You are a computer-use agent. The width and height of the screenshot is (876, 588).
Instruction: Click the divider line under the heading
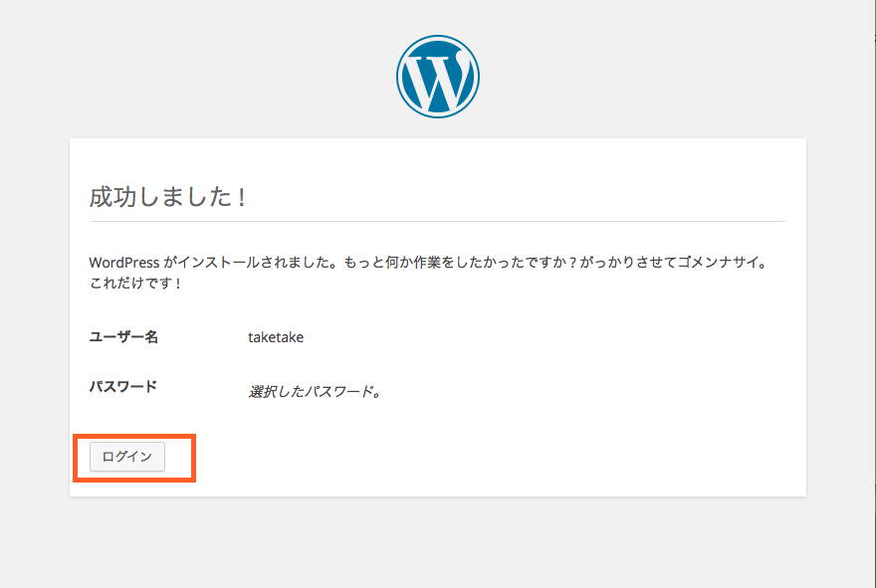point(438,220)
